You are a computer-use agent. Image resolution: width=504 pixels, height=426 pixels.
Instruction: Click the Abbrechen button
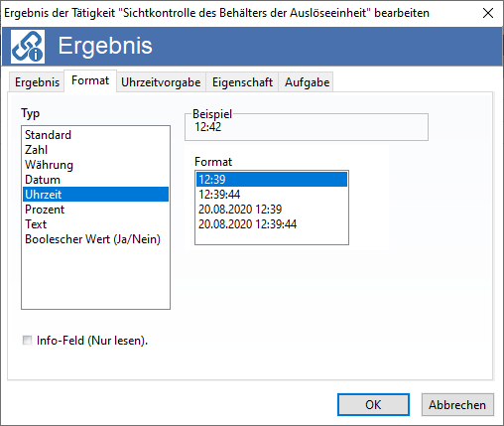(457, 404)
